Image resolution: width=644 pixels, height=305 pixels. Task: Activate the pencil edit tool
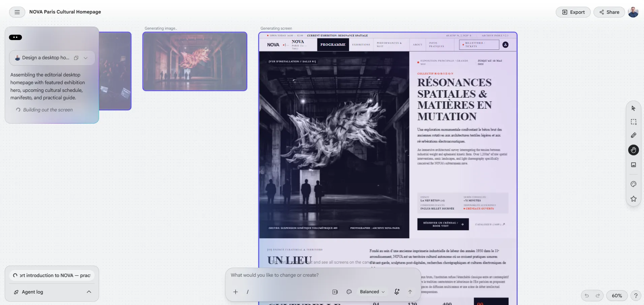(634, 135)
